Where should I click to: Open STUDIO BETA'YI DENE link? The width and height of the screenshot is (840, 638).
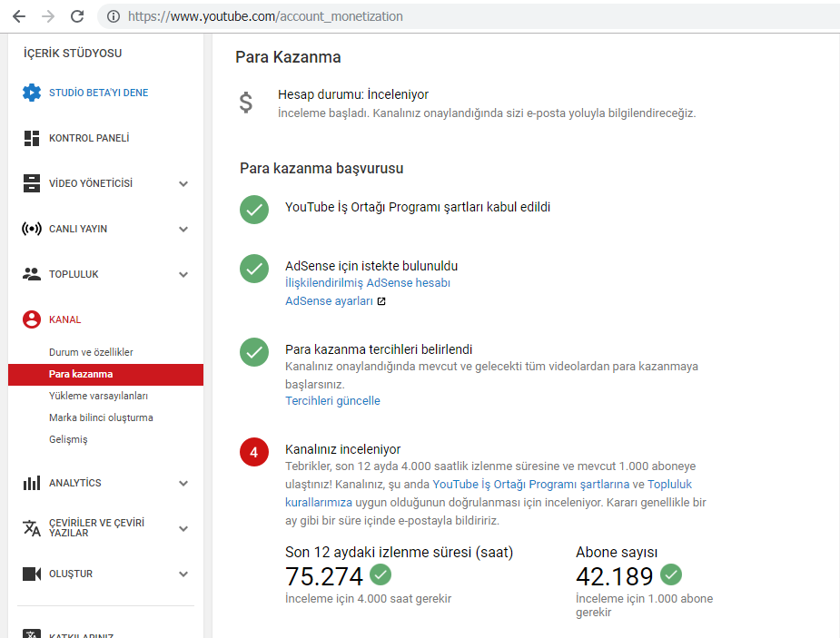[99, 93]
